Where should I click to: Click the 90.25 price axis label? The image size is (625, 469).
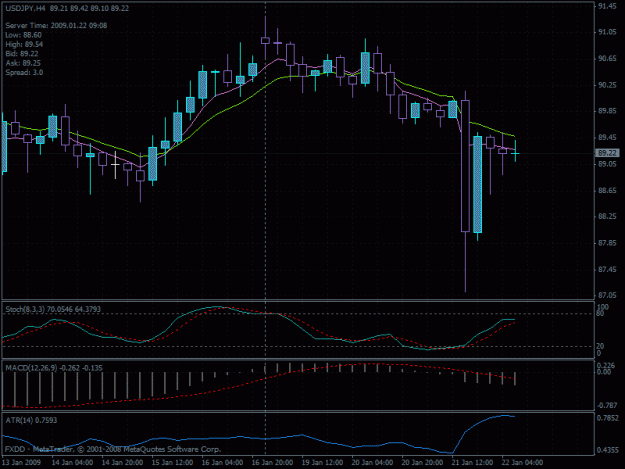(x=607, y=85)
